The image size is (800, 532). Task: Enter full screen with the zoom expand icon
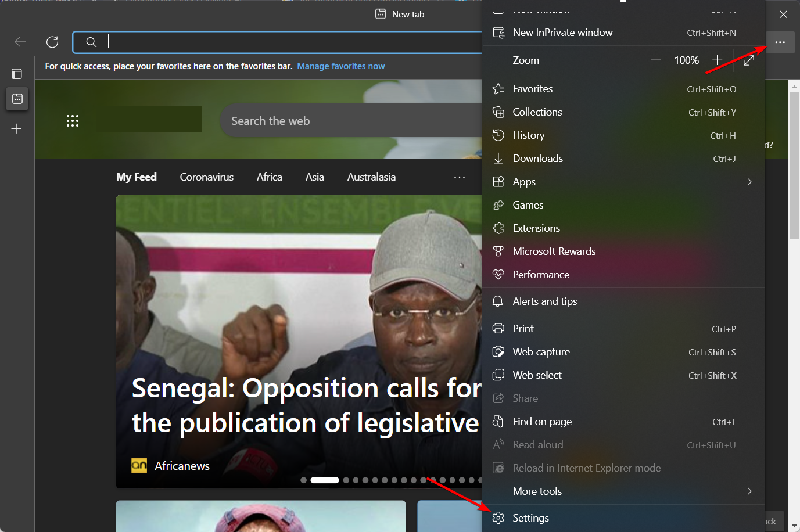[749, 60]
